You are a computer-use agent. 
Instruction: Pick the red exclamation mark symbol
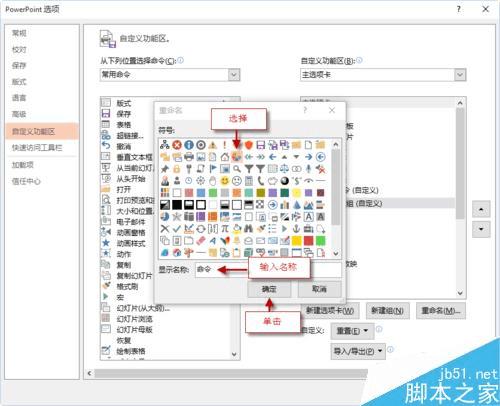tap(225, 145)
